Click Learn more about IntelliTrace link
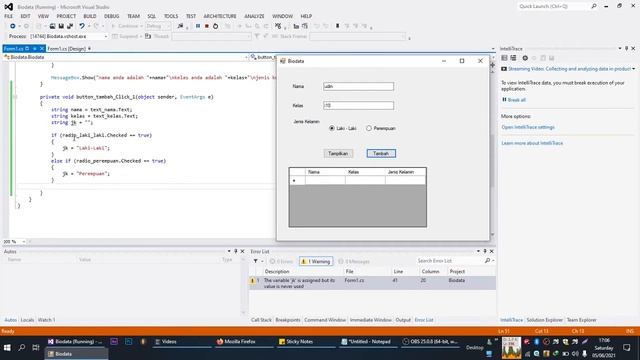 click(532, 143)
